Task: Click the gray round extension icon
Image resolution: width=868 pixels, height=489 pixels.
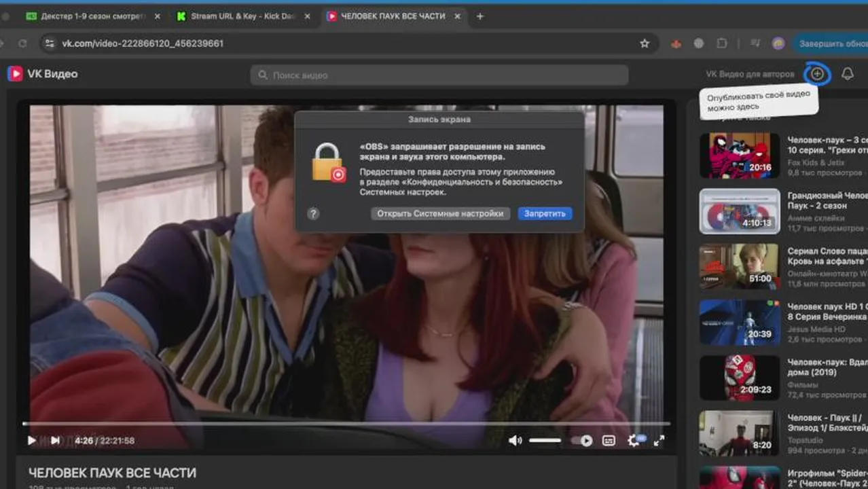Action: point(698,43)
